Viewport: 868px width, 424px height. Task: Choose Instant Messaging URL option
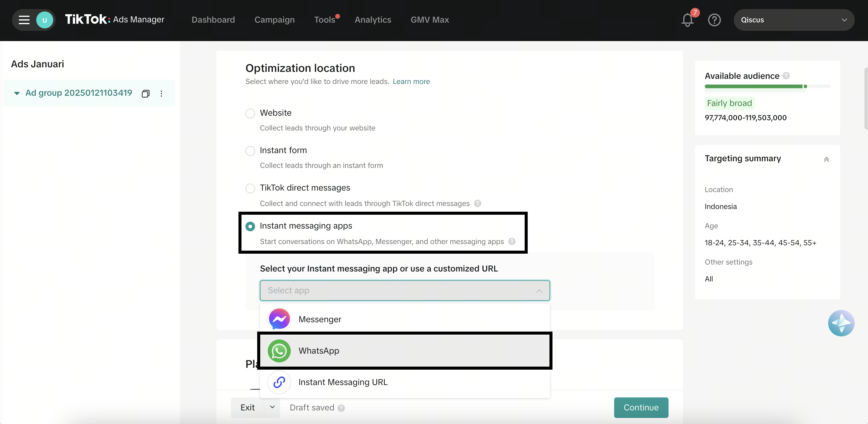click(x=405, y=382)
